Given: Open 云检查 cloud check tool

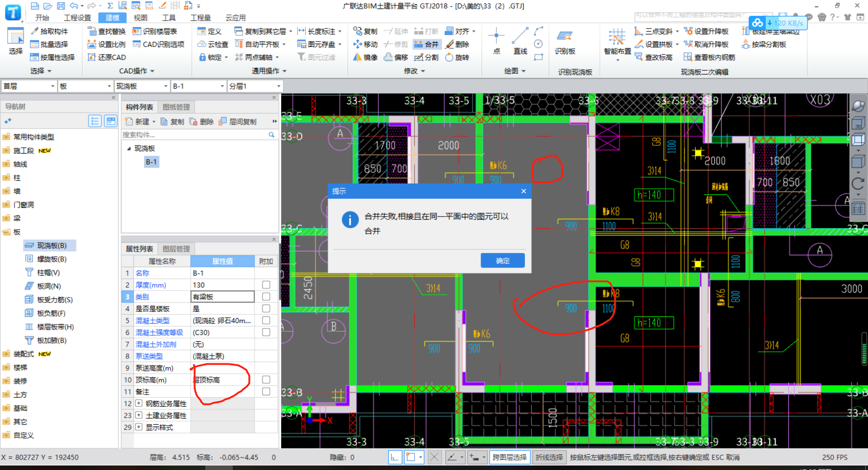Looking at the screenshot, I should (x=212, y=44).
